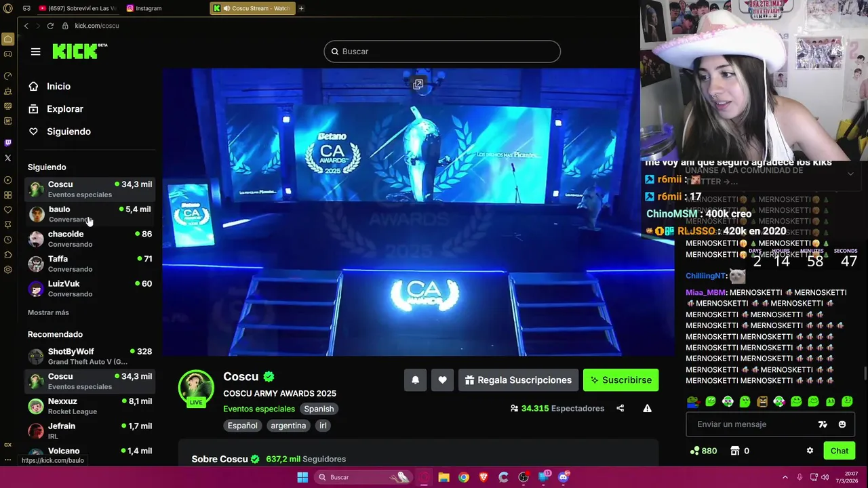Open bookmarks heart in Opera sidebar
This screenshot has height=488, width=868.
(7, 210)
